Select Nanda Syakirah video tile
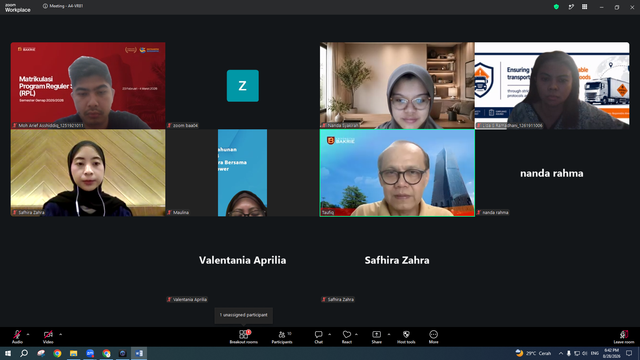Image resolution: width=640 pixels, height=360 pixels. (397, 85)
